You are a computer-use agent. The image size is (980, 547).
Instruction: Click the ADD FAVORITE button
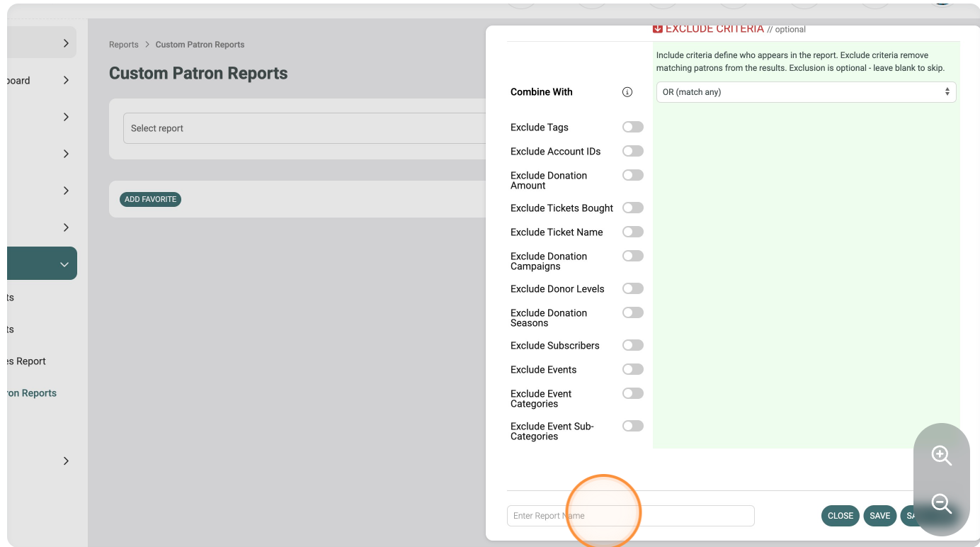pyautogui.click(x=150, y=200)
